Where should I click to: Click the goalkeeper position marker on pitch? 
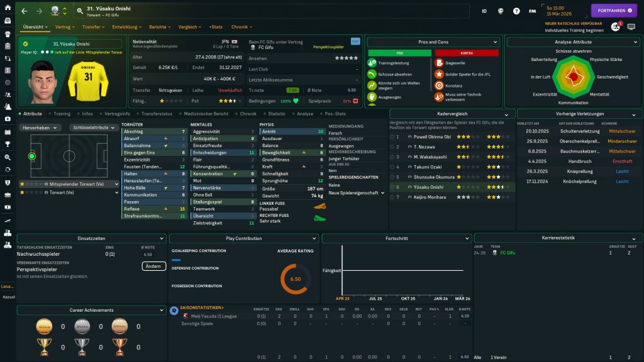(x=32, y=156)
